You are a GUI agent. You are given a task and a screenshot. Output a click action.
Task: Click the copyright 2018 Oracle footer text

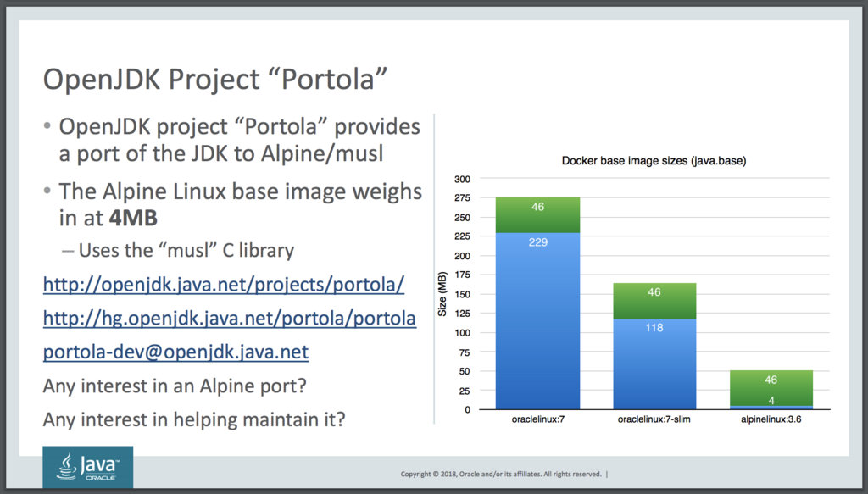tap(501, 474)
